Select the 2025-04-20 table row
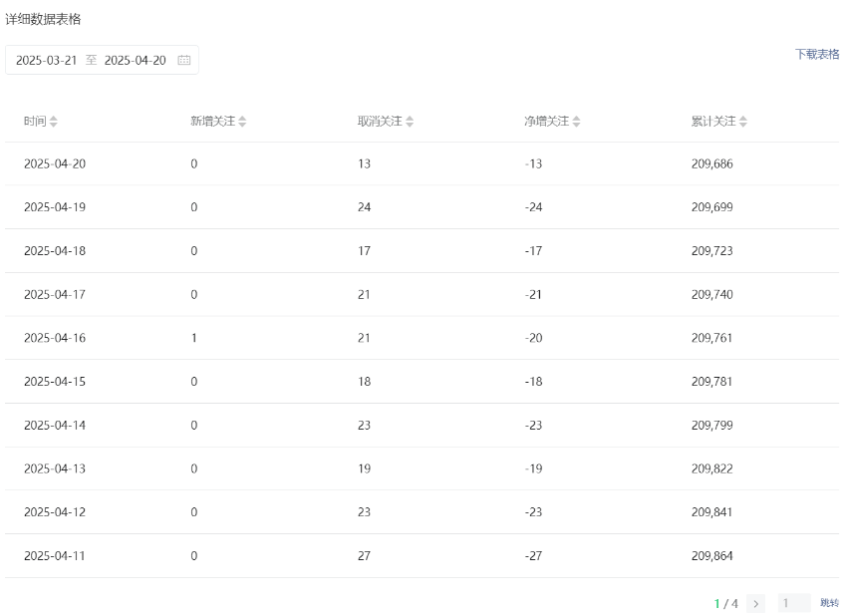This screenshot has height=616, width=845. [422, 163]
